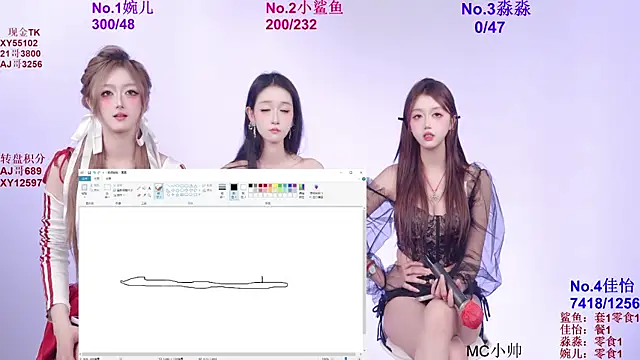Click the white Paint drawing canvas
Image resolution: width=640 pixels, height=360 pixels.
point(220,280)
